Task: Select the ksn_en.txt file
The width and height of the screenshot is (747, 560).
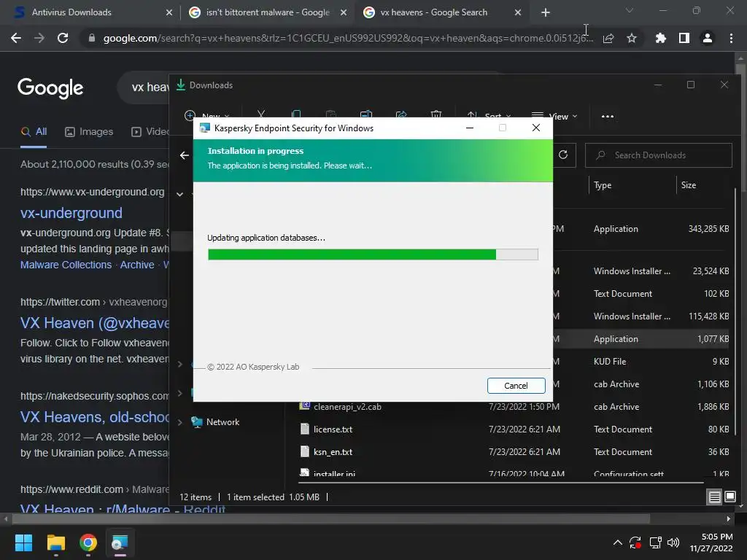Action: pos(333,452)
